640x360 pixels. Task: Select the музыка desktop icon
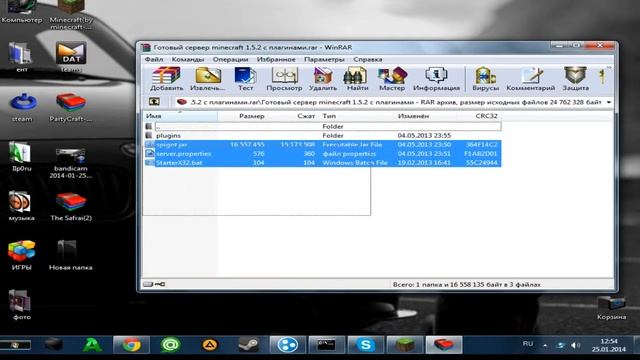pyautogui.click(x=21, y=206)
